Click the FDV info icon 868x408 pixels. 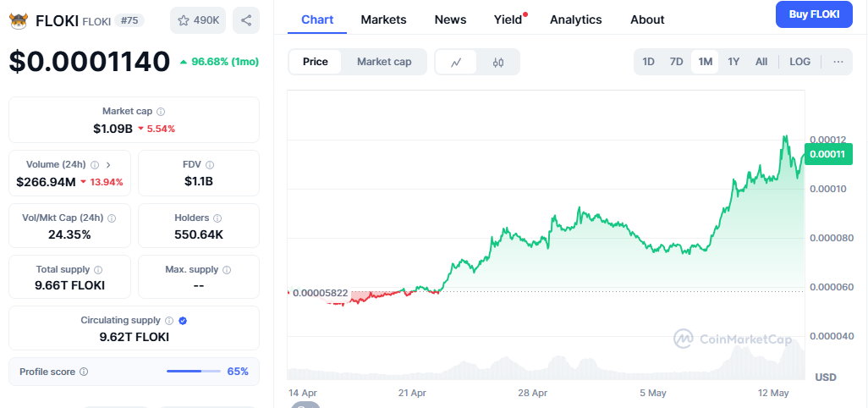point(210,164)
